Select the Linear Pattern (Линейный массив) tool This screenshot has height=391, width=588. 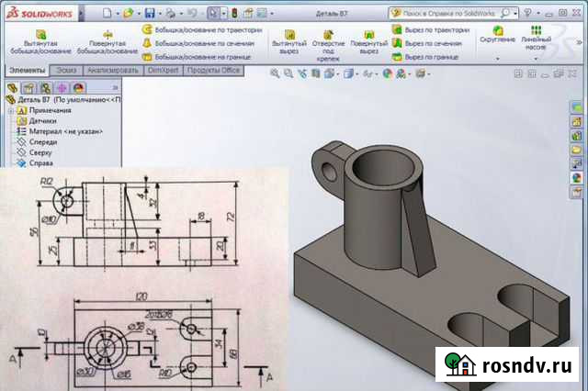pos(536,38)
